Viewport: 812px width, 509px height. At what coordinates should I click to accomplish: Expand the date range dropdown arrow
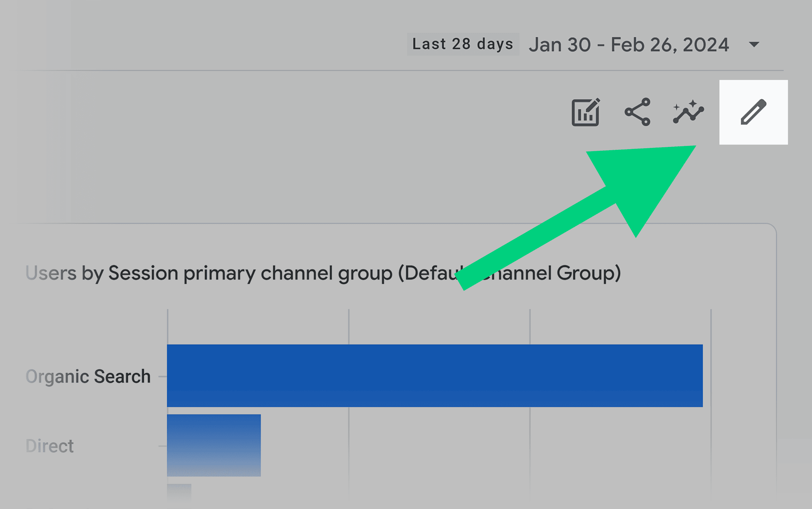754,45
